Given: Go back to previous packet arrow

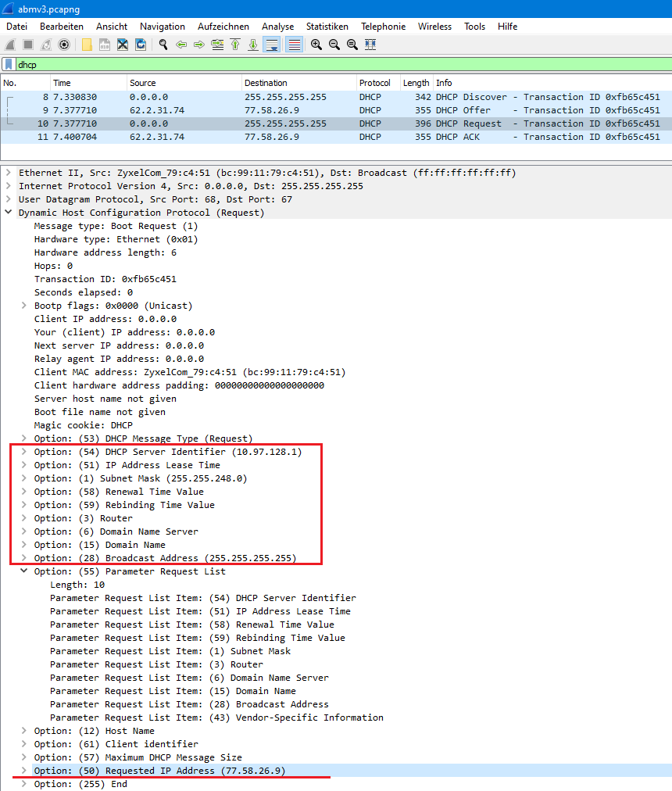Looking at the screenshot, I should click(181, 45).
